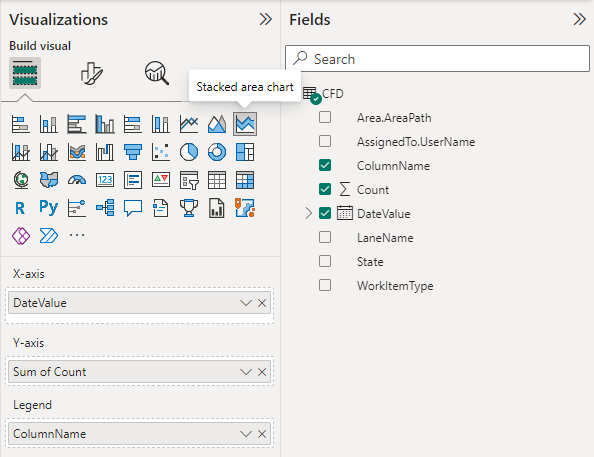594x457 pixels.
Task: Select the Table visual
Action: (x=217, y=180)
